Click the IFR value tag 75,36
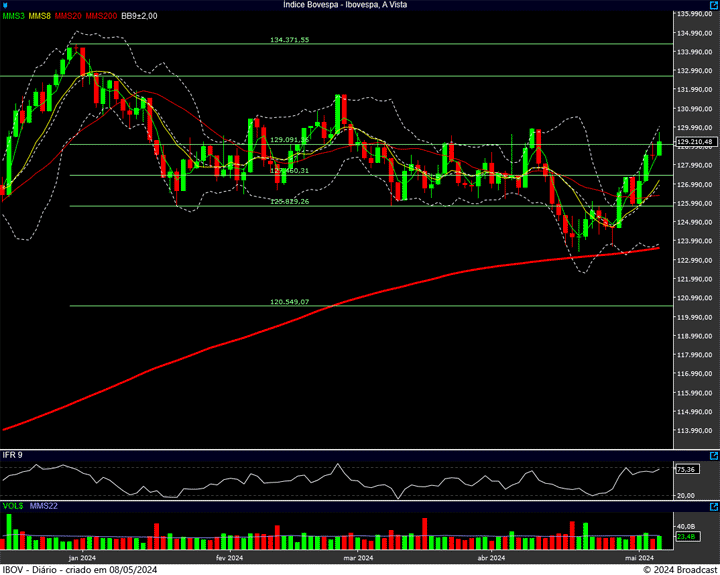This screenshot has height=575, width=720. coord(686,469)
